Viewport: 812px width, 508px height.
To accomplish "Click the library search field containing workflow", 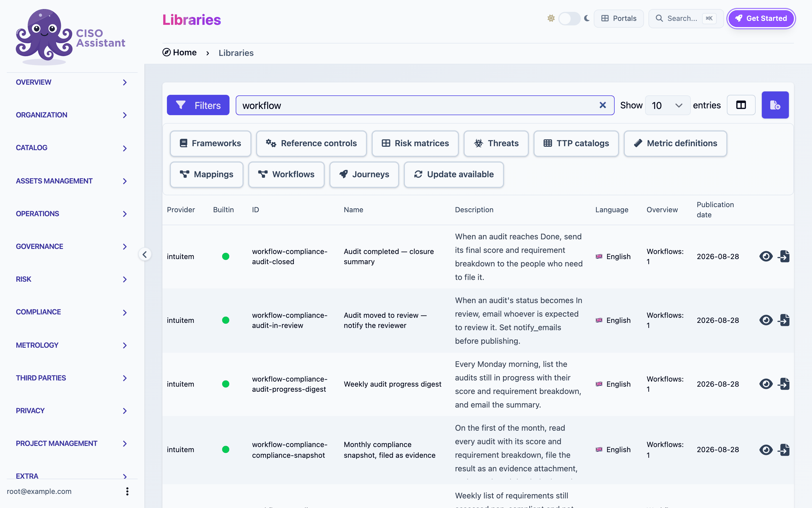I will pyautogui.click(x=425, y=105).
